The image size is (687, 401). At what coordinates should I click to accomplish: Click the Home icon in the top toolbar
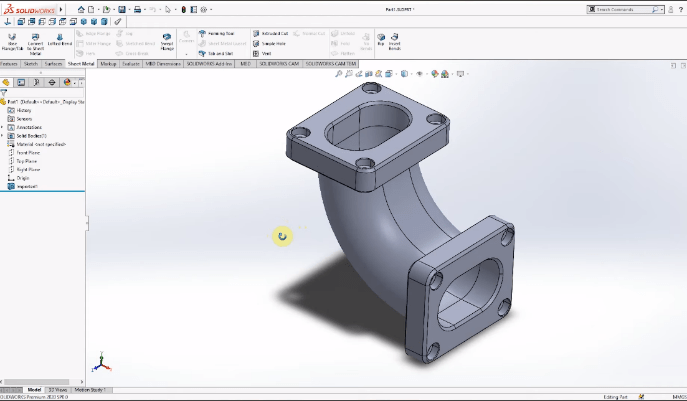[x=81, y=9]
